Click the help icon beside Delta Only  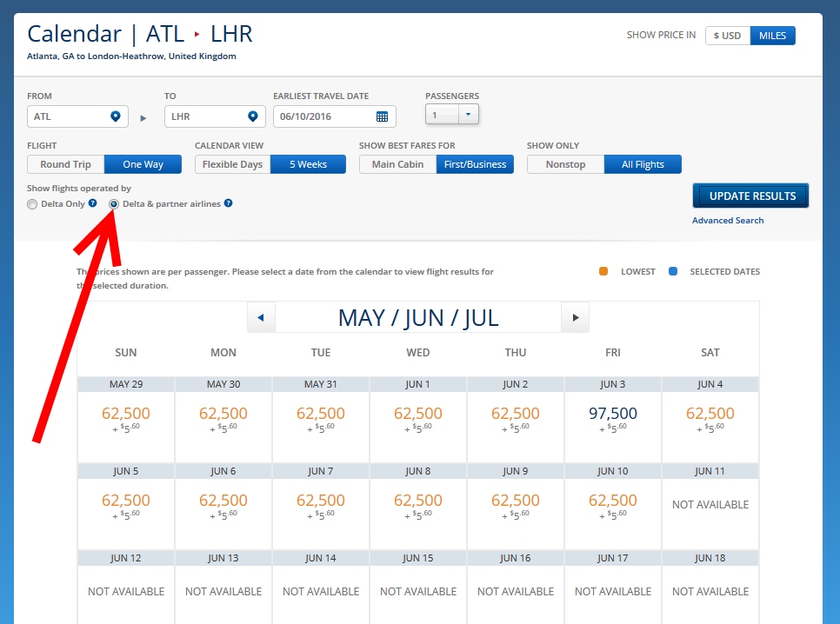(x=94, y=203)
